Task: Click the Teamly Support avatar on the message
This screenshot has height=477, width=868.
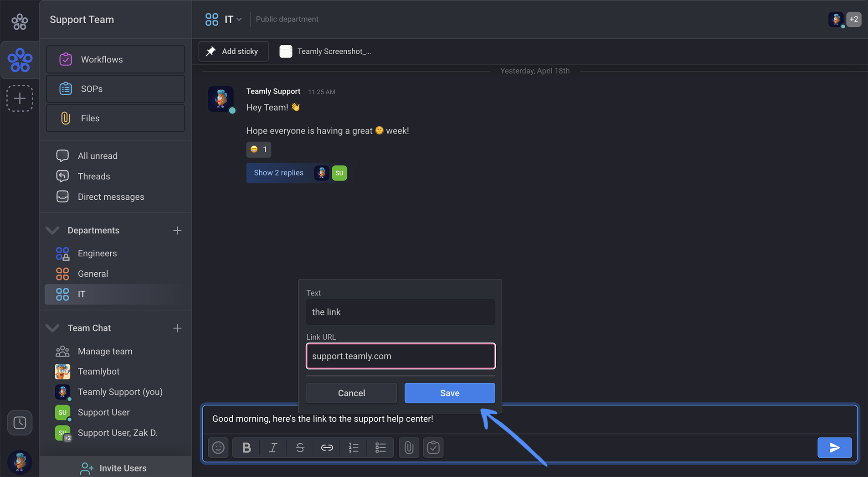Action: [x=221, y=99]
